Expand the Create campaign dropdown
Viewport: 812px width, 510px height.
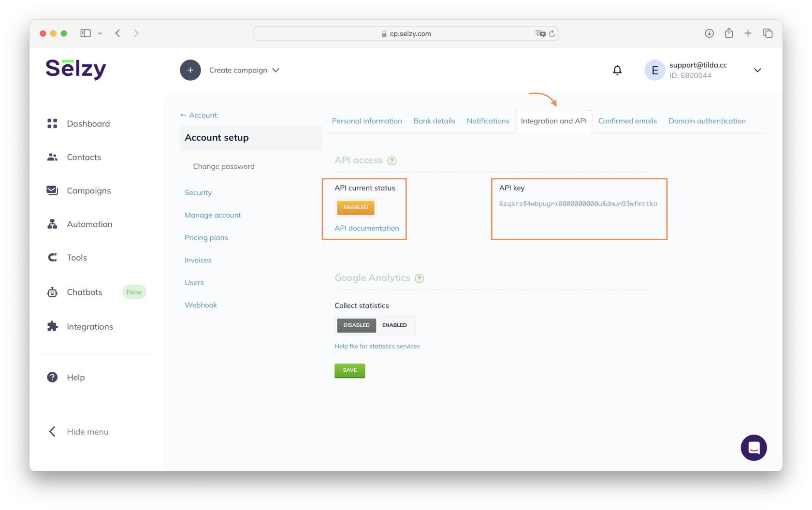275,70
